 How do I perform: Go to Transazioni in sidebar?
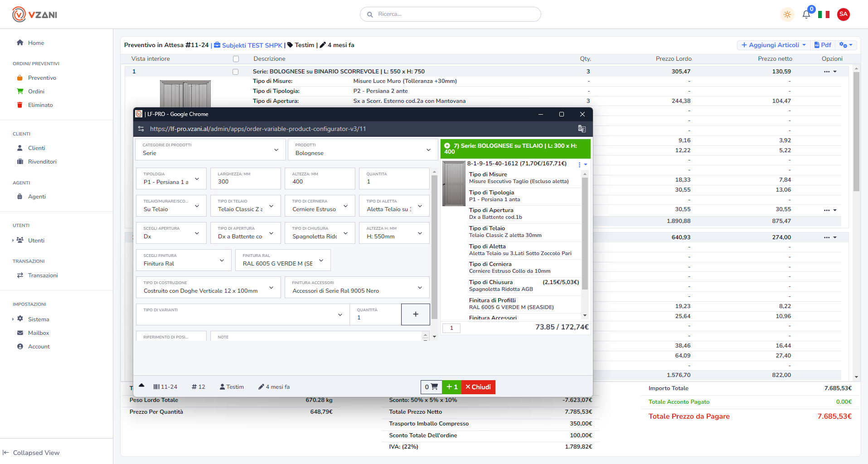(x=43, y=275)
